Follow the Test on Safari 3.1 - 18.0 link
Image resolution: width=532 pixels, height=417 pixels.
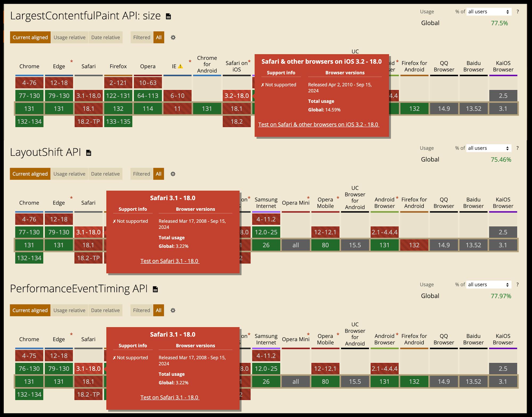coord(169,261)
